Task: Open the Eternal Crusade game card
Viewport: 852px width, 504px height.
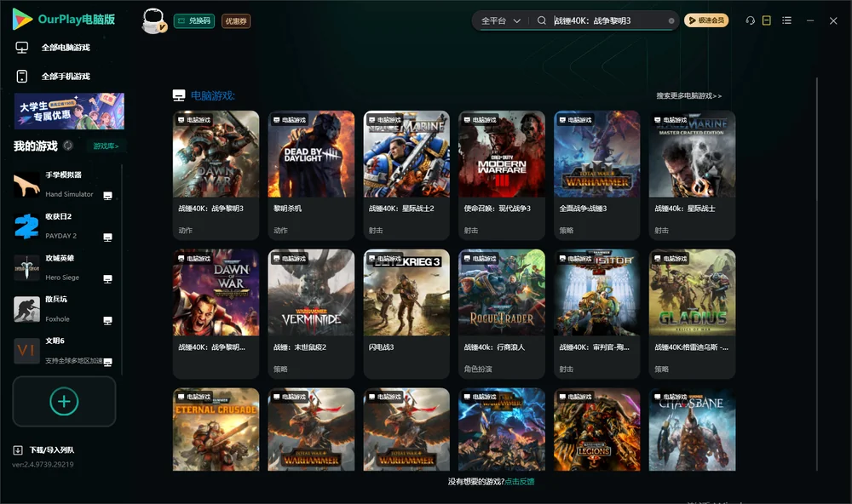Action: [x=216, y=429]
